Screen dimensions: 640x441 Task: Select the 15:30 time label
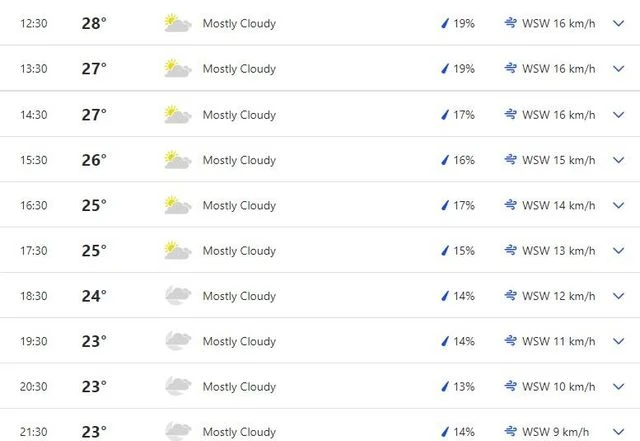pos(34,160)
